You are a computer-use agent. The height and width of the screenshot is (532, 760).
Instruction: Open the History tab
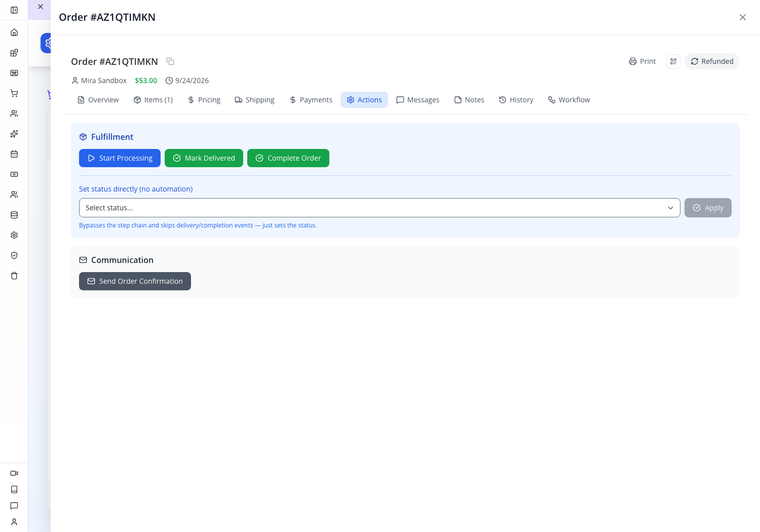point(516,100)
